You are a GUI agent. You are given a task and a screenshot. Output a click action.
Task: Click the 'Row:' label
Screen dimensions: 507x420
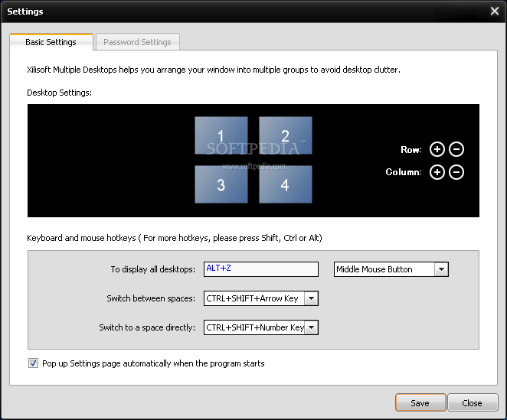[x=411, y=150]
